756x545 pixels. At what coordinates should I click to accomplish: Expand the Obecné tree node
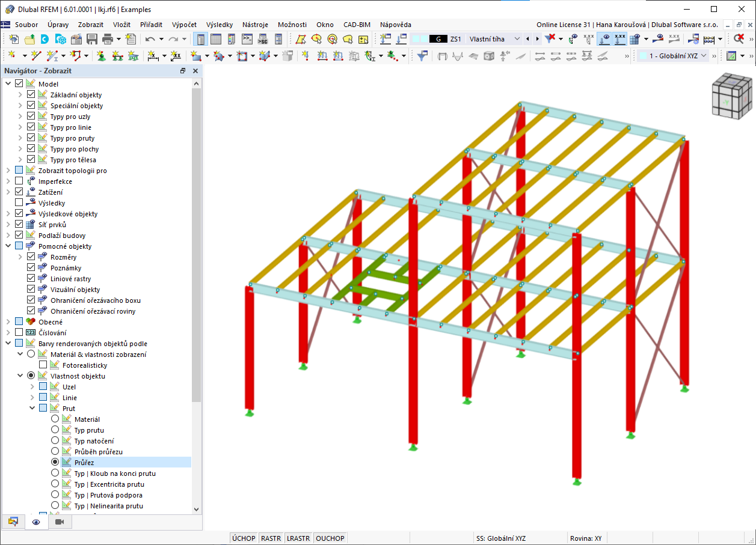click(8, 322)
